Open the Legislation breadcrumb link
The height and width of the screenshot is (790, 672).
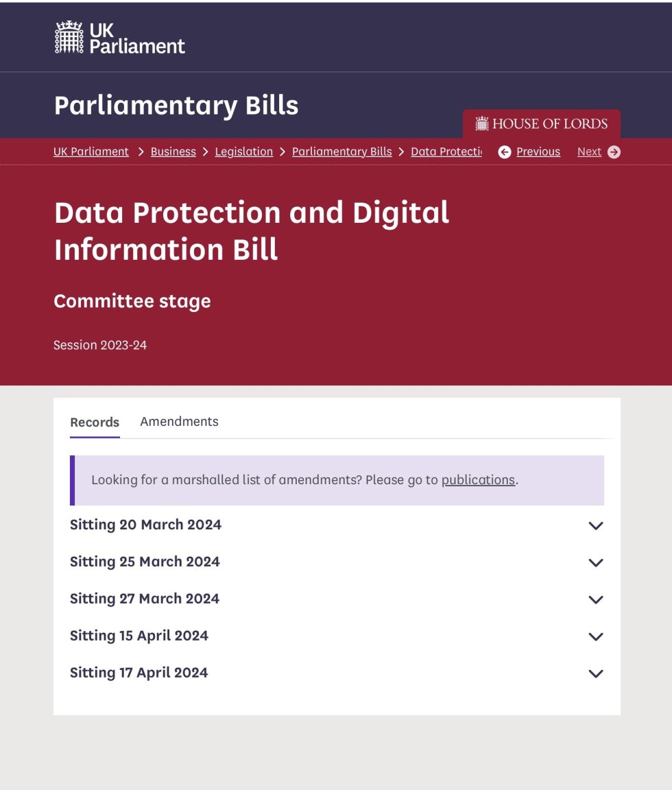pyautogui.click(x=244, y=152)
